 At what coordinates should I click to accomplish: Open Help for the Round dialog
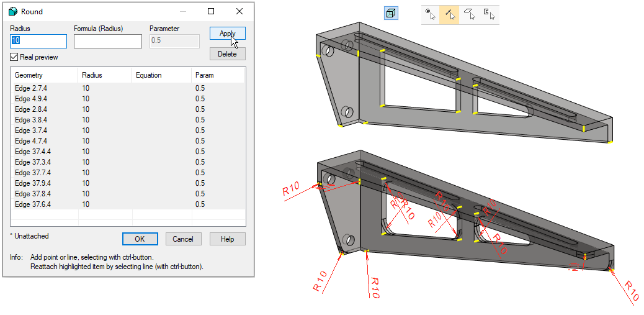point(227,239)
